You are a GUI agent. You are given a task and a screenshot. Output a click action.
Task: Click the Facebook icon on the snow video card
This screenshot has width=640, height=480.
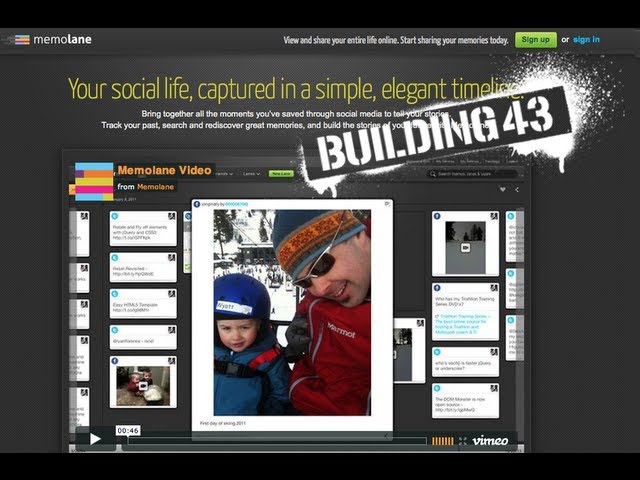point(437,216)
